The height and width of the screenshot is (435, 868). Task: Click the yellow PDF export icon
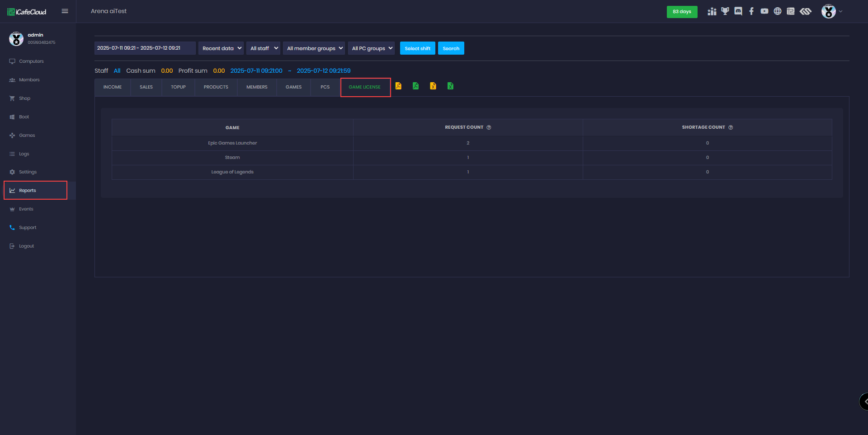point(398,86)
